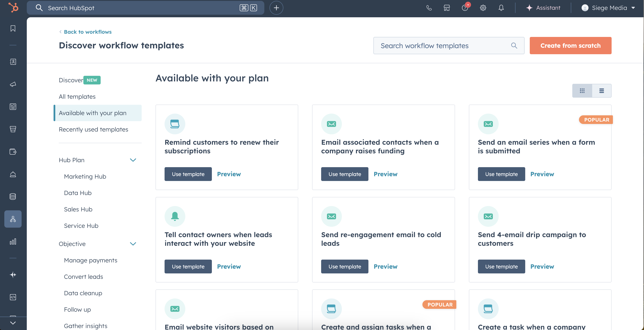Collapse the Objective filter section
The height and width of the screenshot is (330, 644).
(133, 244)
